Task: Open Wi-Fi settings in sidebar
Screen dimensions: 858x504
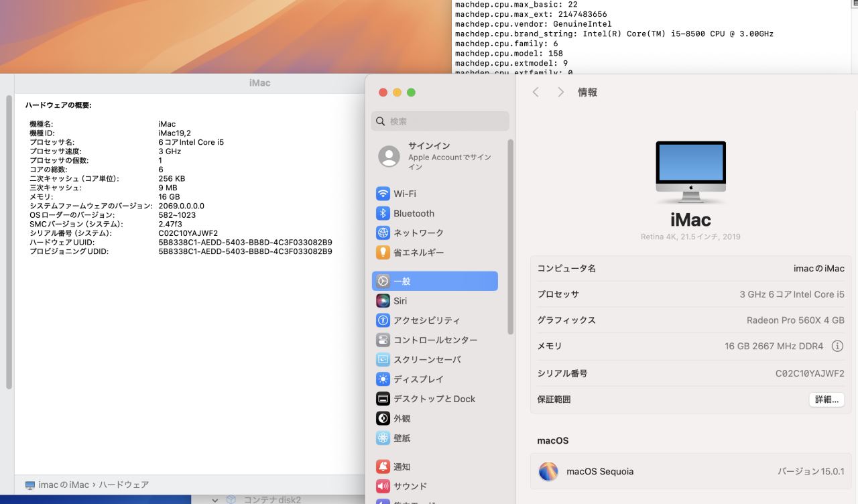Action: (x=404, y=194)
